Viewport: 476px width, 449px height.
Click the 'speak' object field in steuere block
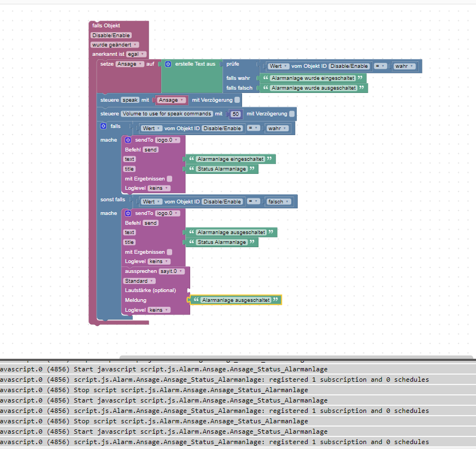point(130,100)
